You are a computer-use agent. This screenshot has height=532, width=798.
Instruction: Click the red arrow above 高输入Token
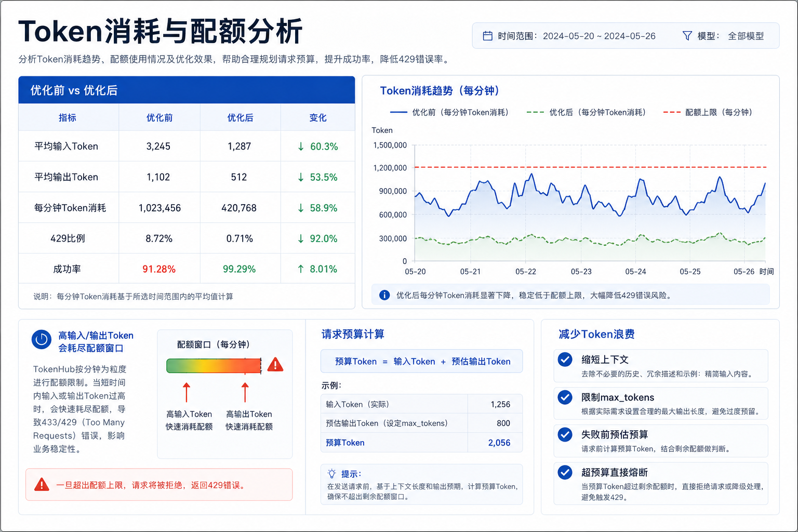[x=187, y=392]
